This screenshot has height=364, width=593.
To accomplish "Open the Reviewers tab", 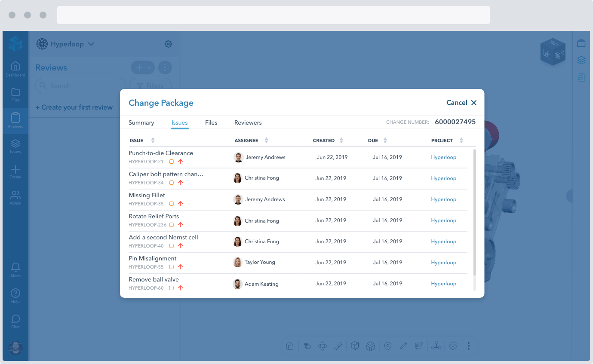I will (248, 122).
